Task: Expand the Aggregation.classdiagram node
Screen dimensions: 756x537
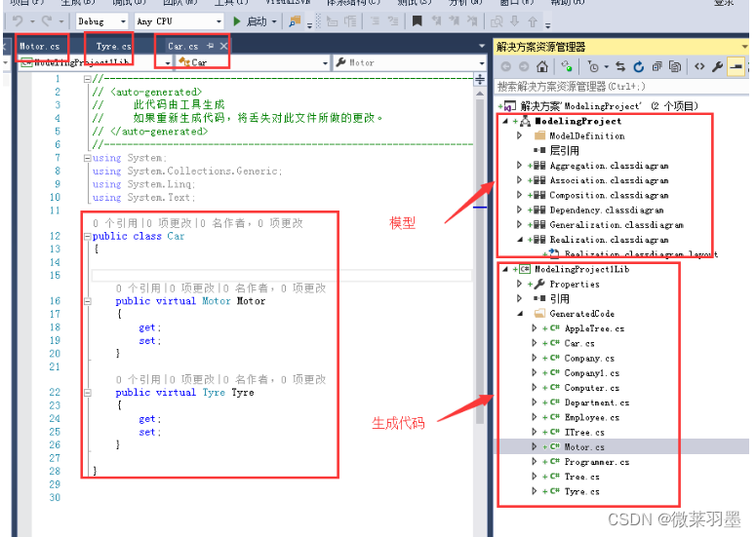Action: [519, 166]
